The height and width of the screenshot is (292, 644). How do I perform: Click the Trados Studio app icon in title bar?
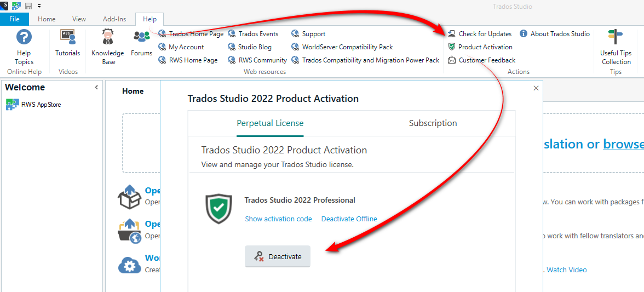pyautogui.click(x=4, y=5)
